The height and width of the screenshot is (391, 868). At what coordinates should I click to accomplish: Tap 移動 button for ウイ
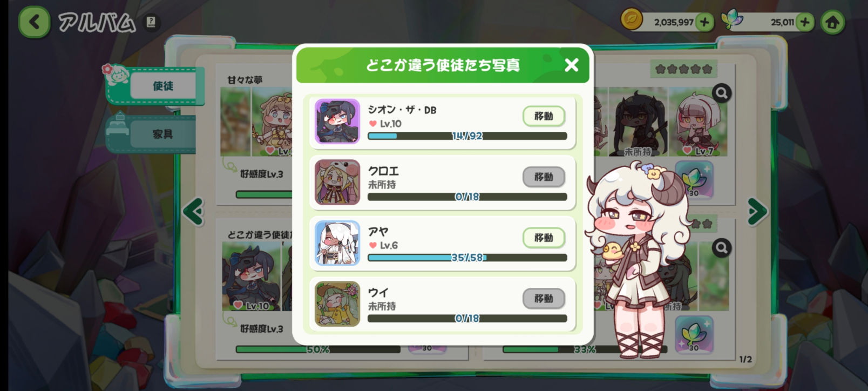pos(544,299)
